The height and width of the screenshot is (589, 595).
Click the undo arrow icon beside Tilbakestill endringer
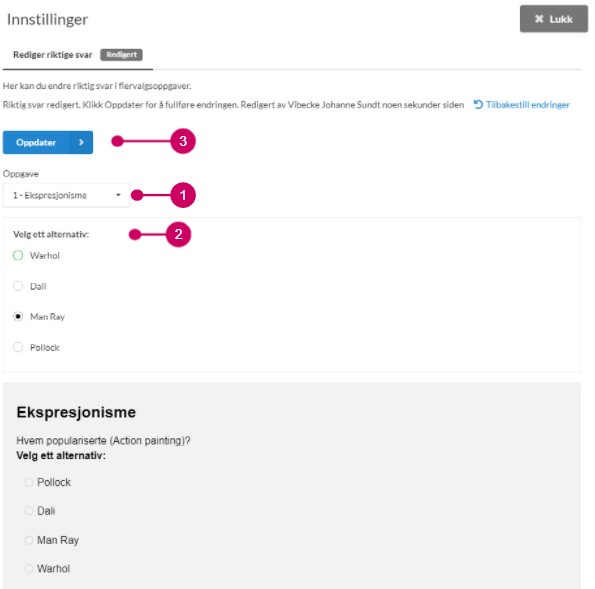[x=478, y=104]
